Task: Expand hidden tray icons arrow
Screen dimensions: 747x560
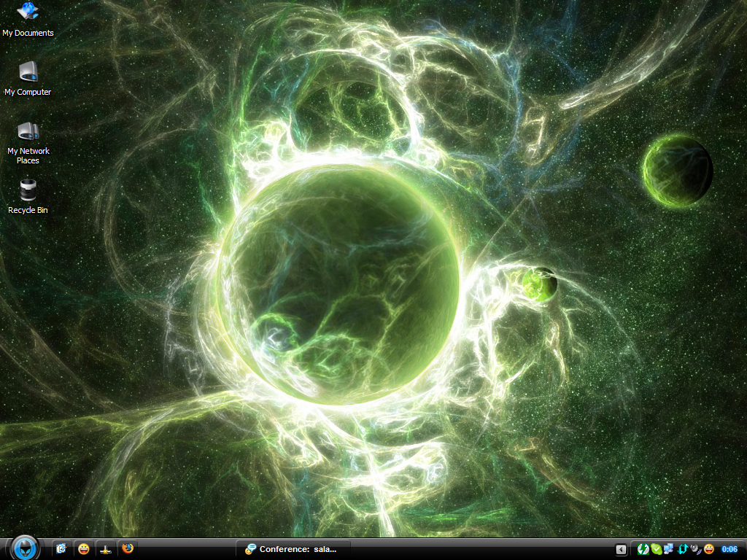Action: click(x=621, y=550)
